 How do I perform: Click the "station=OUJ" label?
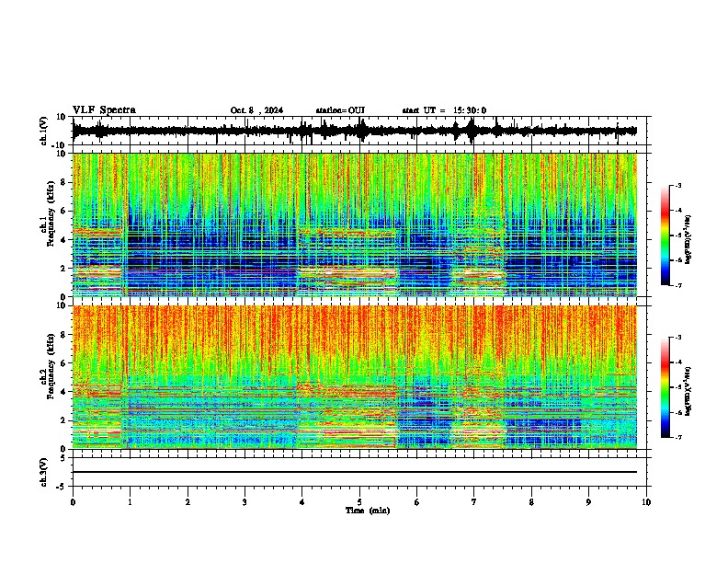click(340, 110)
